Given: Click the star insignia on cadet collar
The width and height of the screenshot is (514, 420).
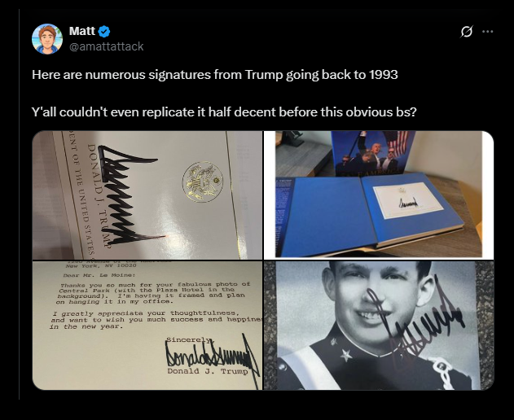Looking at the screenshot, I should 346,355.
